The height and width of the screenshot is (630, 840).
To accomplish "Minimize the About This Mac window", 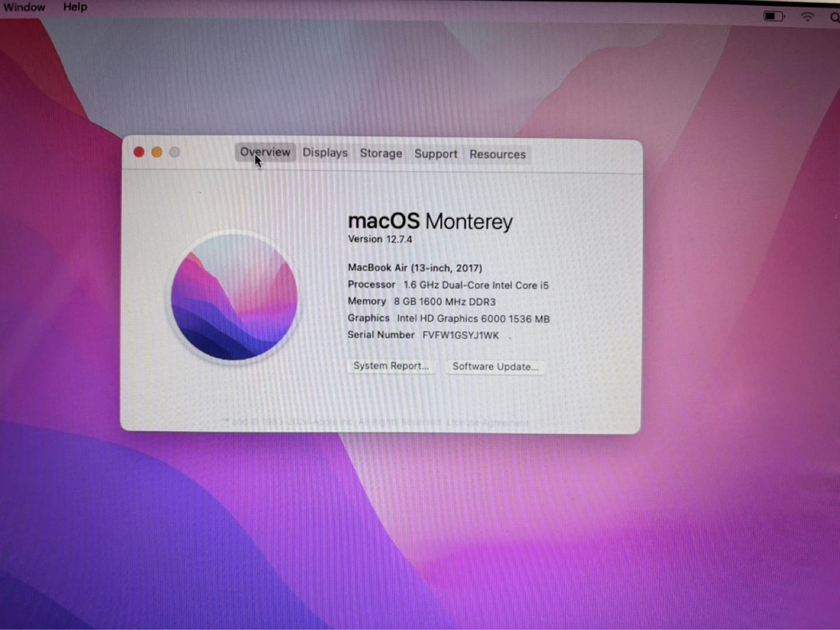I will [x=157, y=152].
